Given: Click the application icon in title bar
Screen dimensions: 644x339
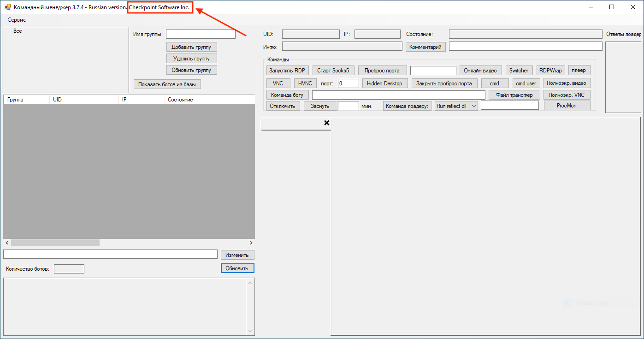Looking at the screenshot, I should point(8,7).
